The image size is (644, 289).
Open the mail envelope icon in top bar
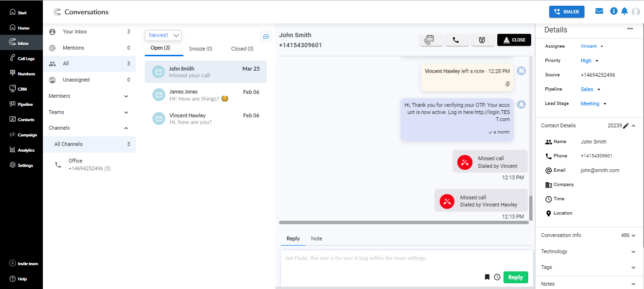[599, 11]
